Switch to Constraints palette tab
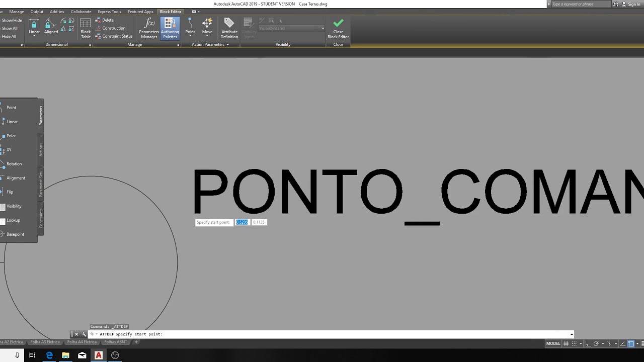This screenshot has width=644, height=362. pyautogui.click(x=41, y=218)
